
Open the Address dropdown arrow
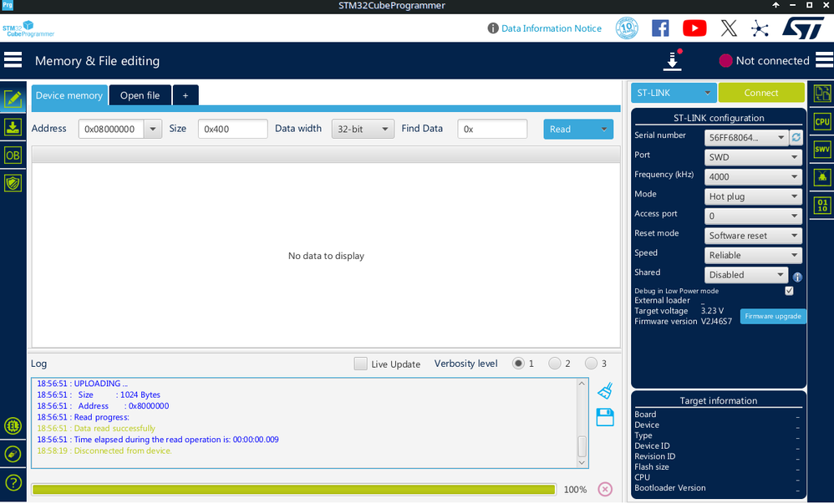(x=153, y=129)
